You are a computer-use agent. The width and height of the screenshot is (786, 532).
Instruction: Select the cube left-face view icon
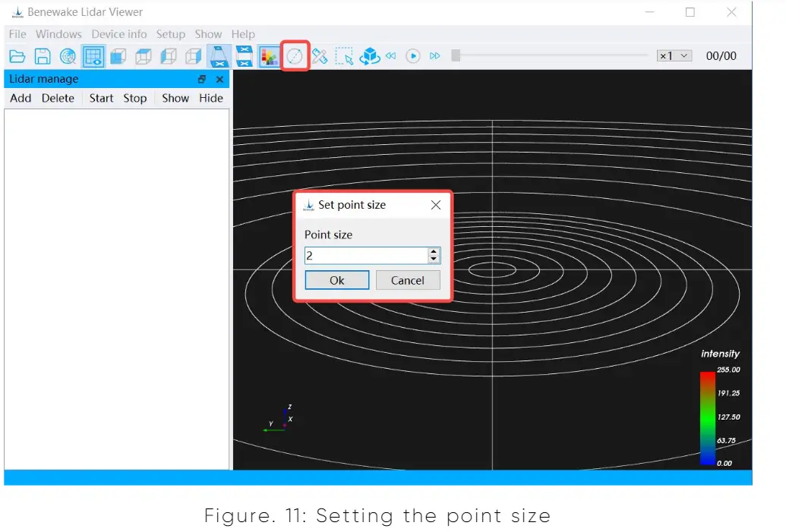click(169, 56)
